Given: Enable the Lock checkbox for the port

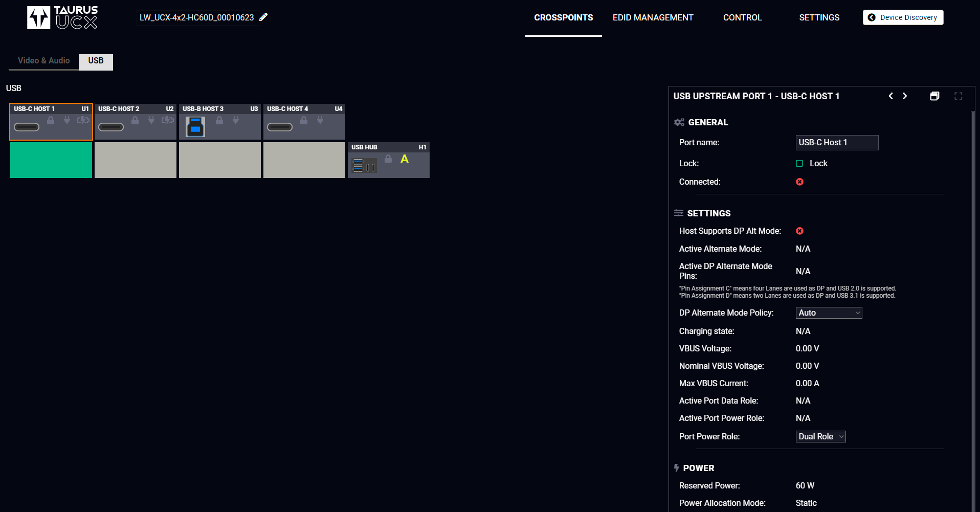Looking at the screenshot, I should (x=799, y=164).
